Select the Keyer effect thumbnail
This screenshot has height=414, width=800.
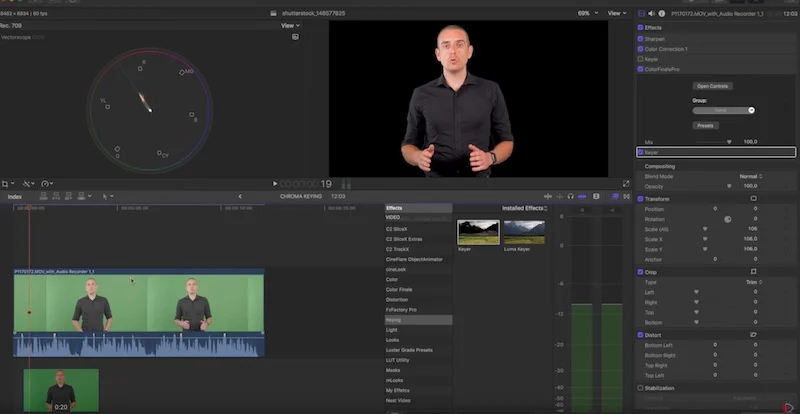click(478, 232)
